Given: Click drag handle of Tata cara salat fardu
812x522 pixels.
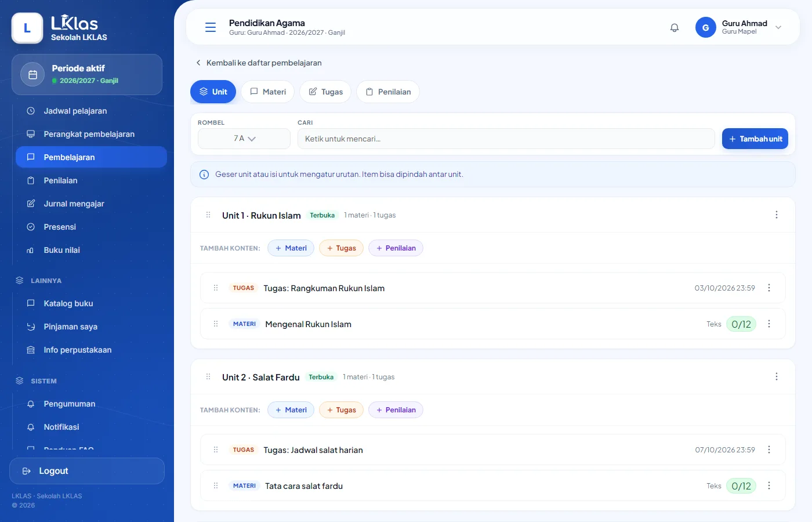Looking at the screenshot, I should coord(216,485).
